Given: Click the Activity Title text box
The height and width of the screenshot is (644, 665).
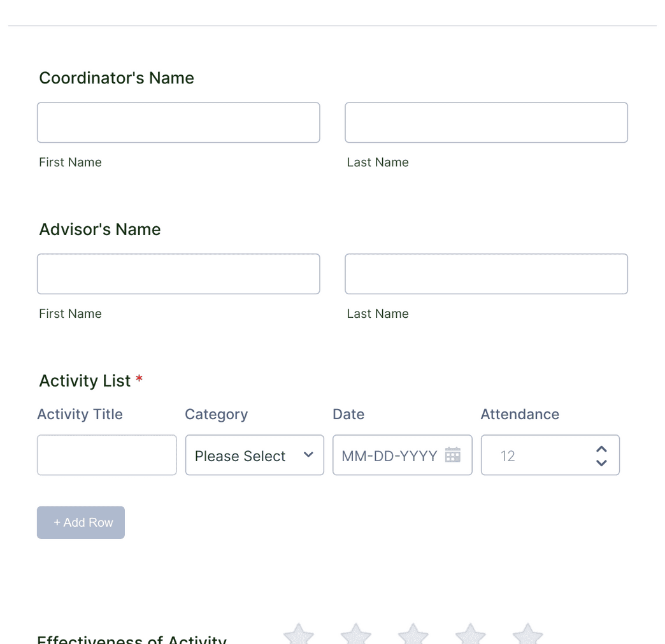Looking at the screenshot, I should point(106,455).
